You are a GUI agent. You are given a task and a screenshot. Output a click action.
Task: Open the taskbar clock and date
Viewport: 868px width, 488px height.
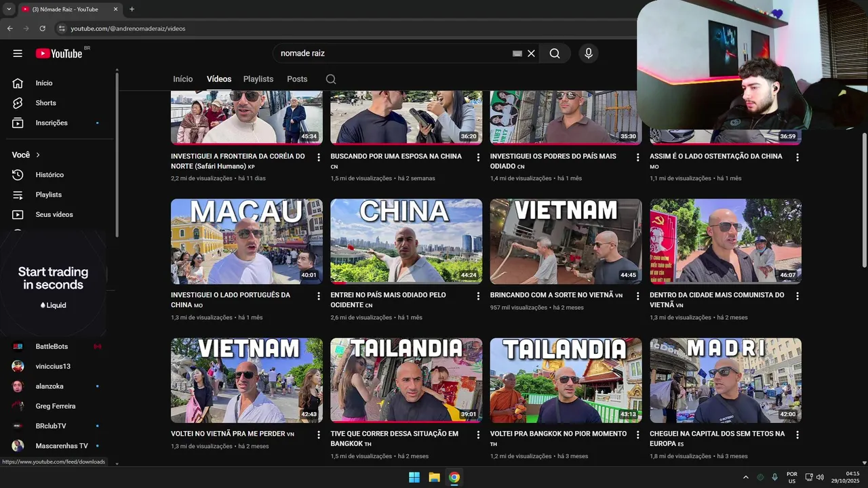click(846, 477)
